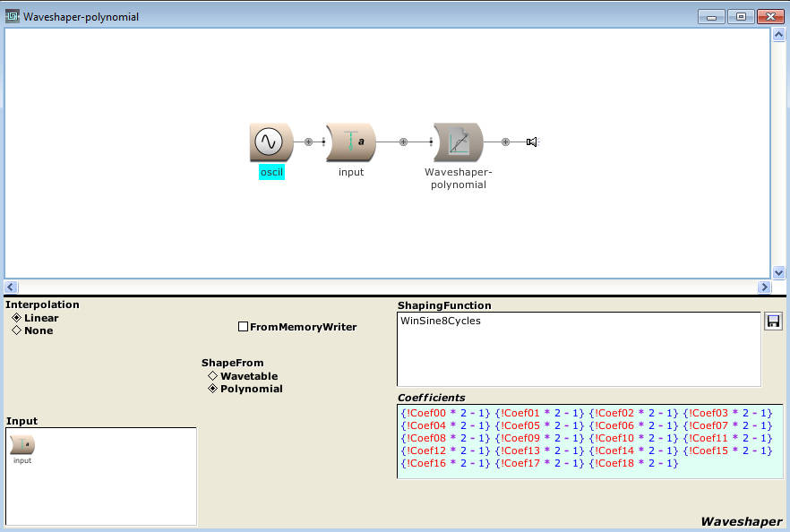Click the plus node after Waveshaper module
Screen dimensions: 790x532
(x=505, y=142)
